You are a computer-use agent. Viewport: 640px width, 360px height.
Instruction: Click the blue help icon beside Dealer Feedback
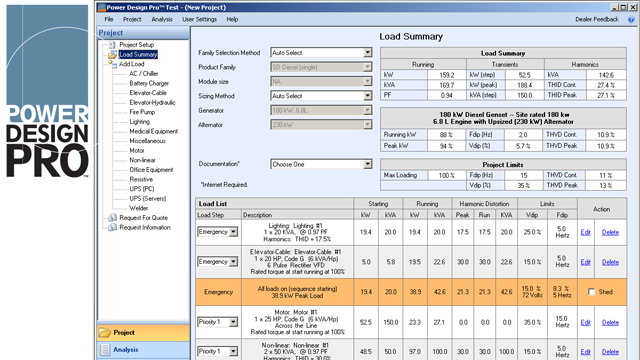click(x=631, y=20)
